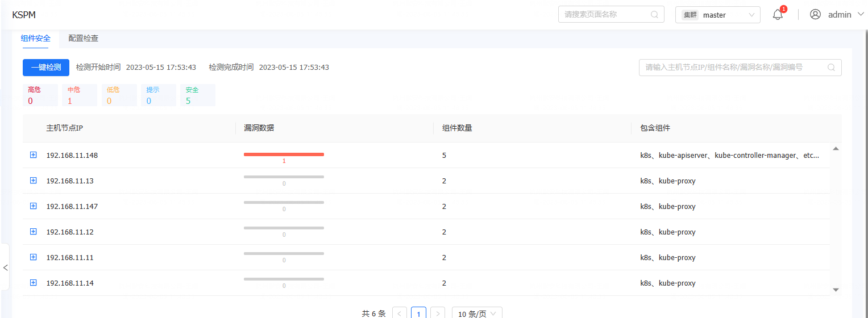
Task: Open the 10 条/页 page size dropdown
Action: [477, 313]
